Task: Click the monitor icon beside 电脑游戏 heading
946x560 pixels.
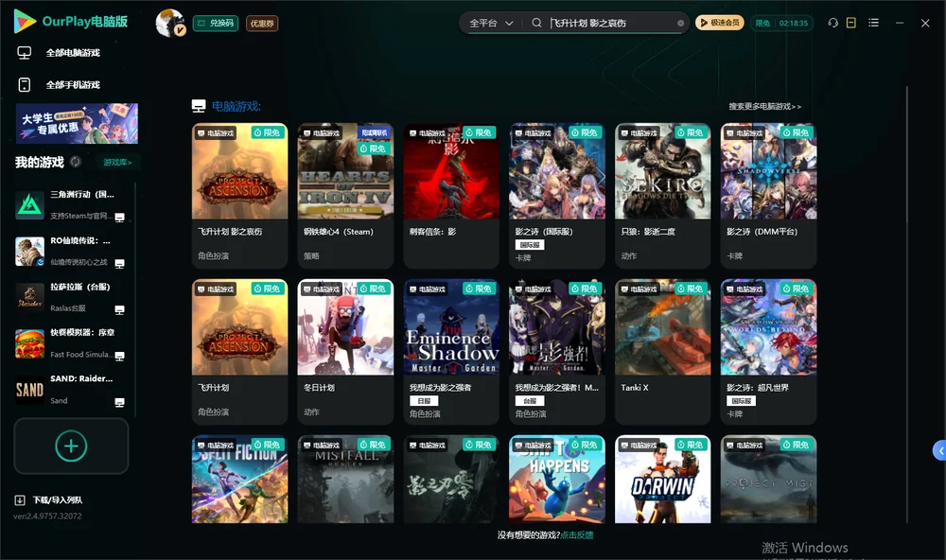Action: click(199, 106)
